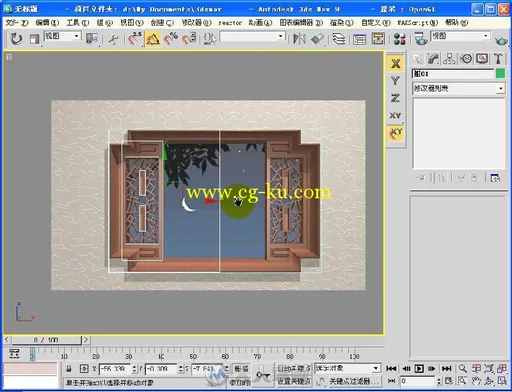Click the Align tool icon
Viewport: 512px width, 392px height.
[x=317, y=39]
